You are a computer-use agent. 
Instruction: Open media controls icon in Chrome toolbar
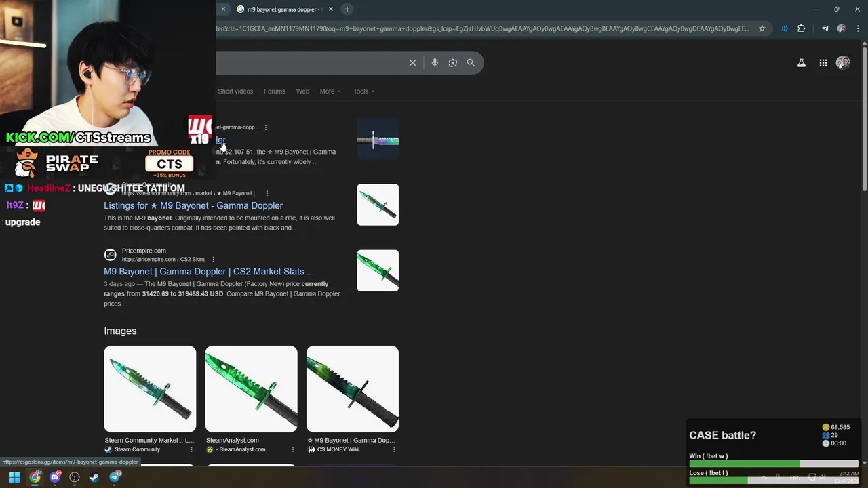[825, 28]
